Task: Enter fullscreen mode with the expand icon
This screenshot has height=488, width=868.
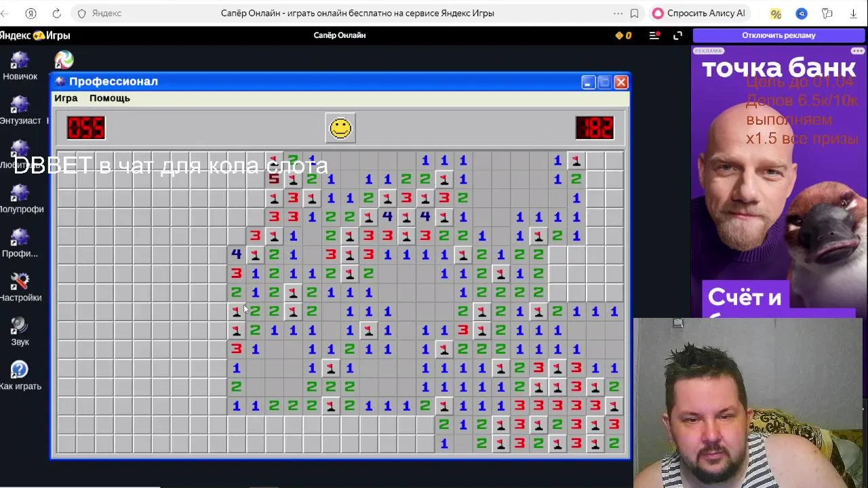Action: pos(677,35)
